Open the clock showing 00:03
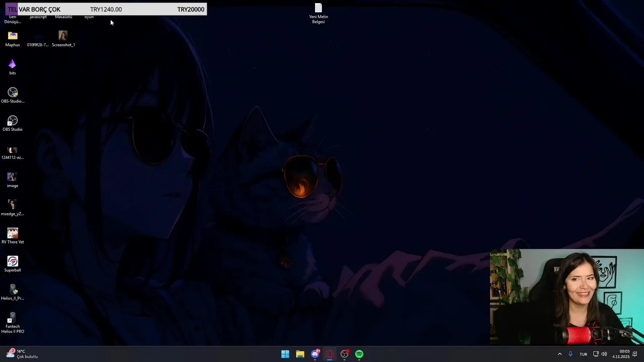 pos(621,354)
